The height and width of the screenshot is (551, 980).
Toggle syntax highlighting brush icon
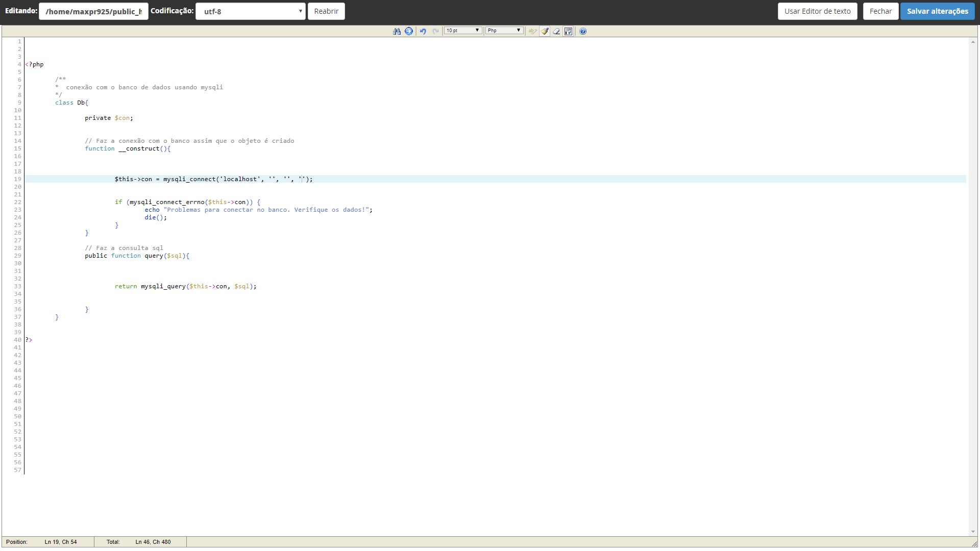click(x=545, y=31)
